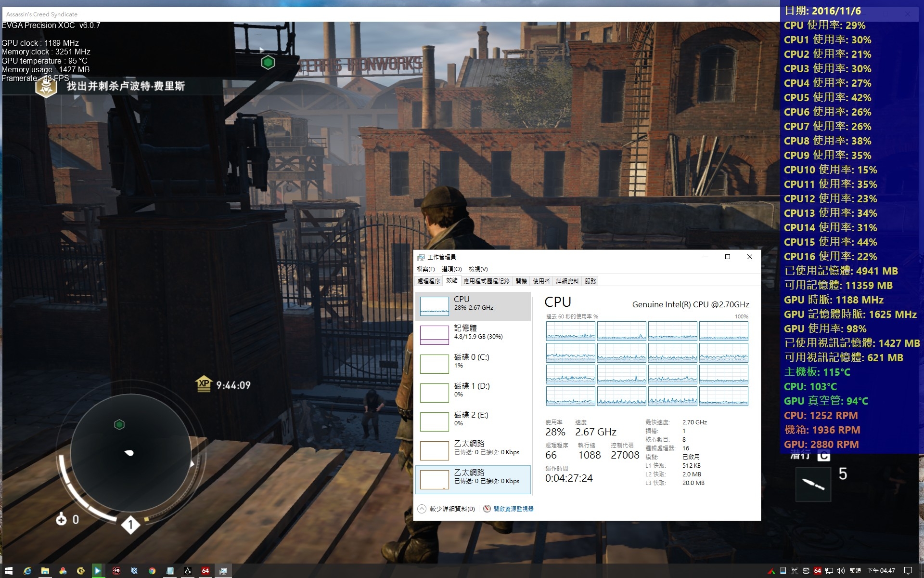Screen dimensions: 924x578
Task: Click the in-game circular minimap
Action: pyautogui.click(x=130, y=453)
